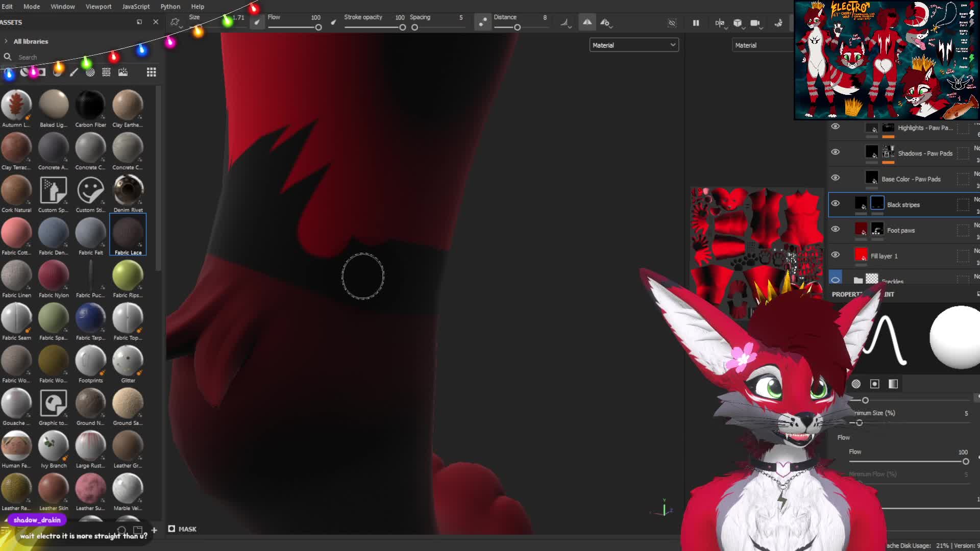The image size is (980, 551).
Task: Open the Python menu
Action: (x=170, y=7)
